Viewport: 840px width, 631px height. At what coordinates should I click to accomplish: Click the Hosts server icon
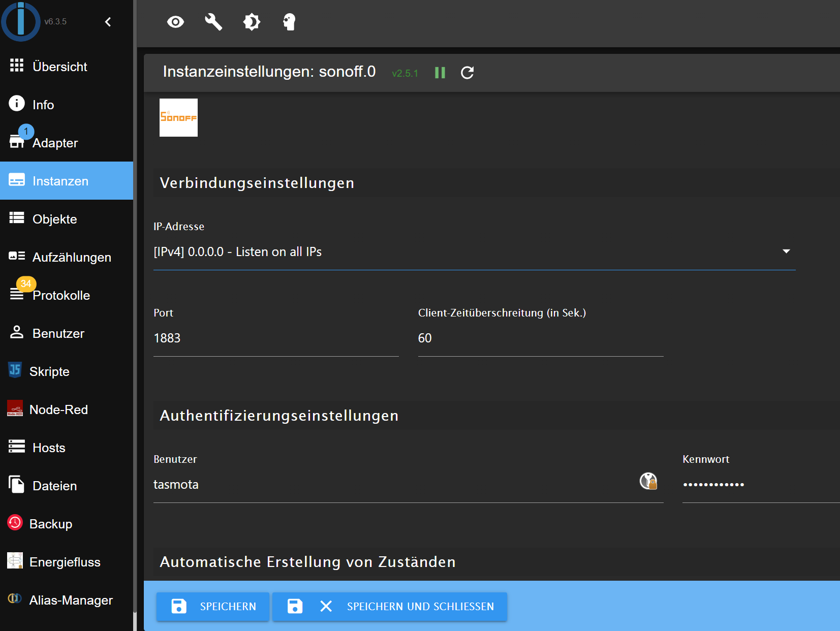click(x=17, y=446)
